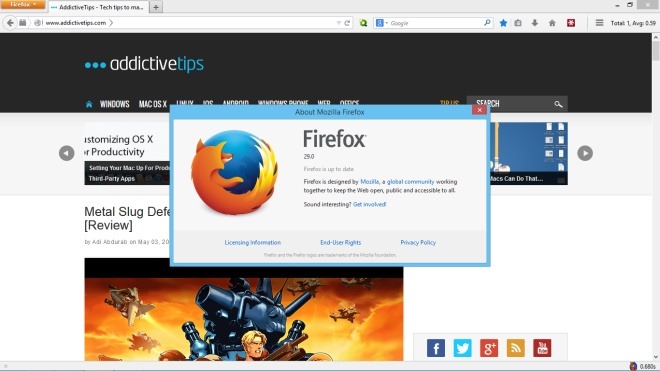Open the YouTube social icon
Image resolution: width=660 pixels, height=371 pixels.
(542, 348)
